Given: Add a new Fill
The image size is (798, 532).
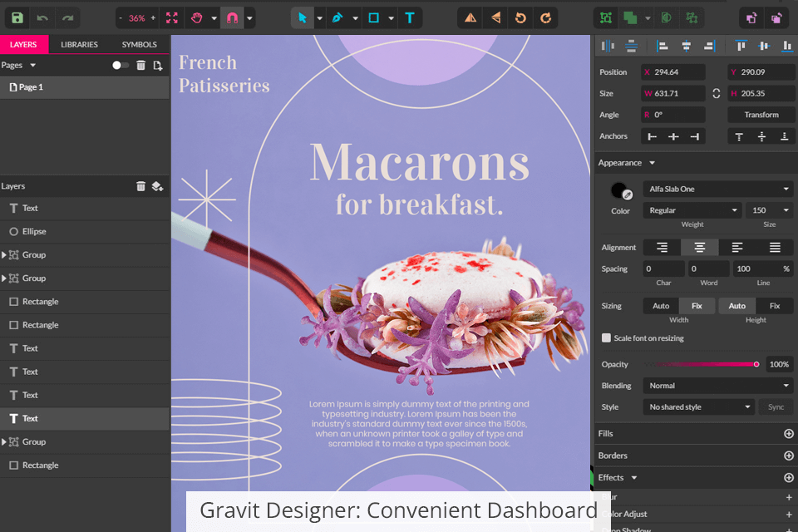Looking at the screenshot, I should coord(788,434).
